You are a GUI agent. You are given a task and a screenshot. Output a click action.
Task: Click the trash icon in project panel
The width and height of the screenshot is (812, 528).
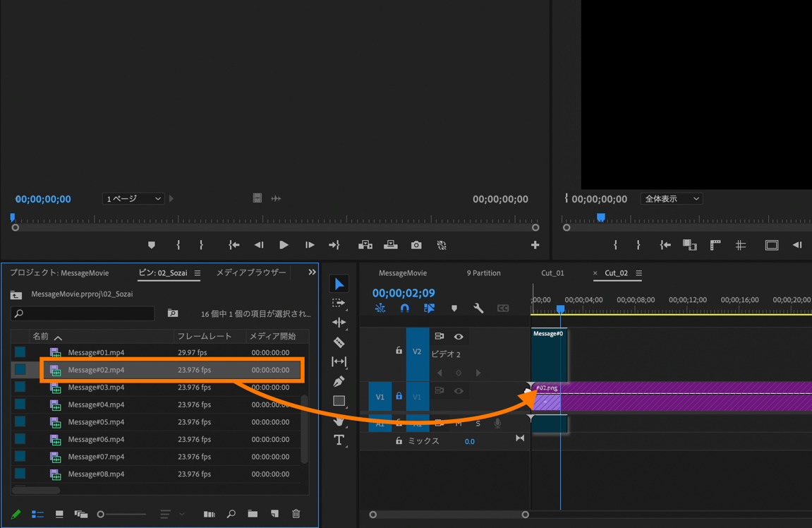(296, 514)
